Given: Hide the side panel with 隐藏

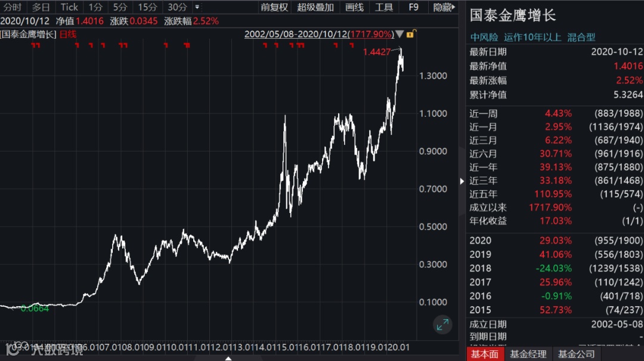Looking at the screenshot, I should pyautogui.click(x=444, y=7).
